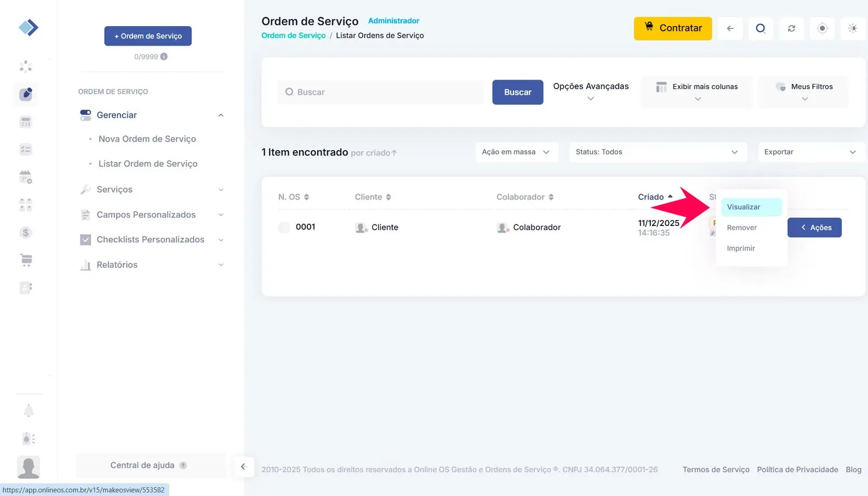Open the shopping cart icon in left sidebar
Screen dimensions: 868x496
click(25, 260)
